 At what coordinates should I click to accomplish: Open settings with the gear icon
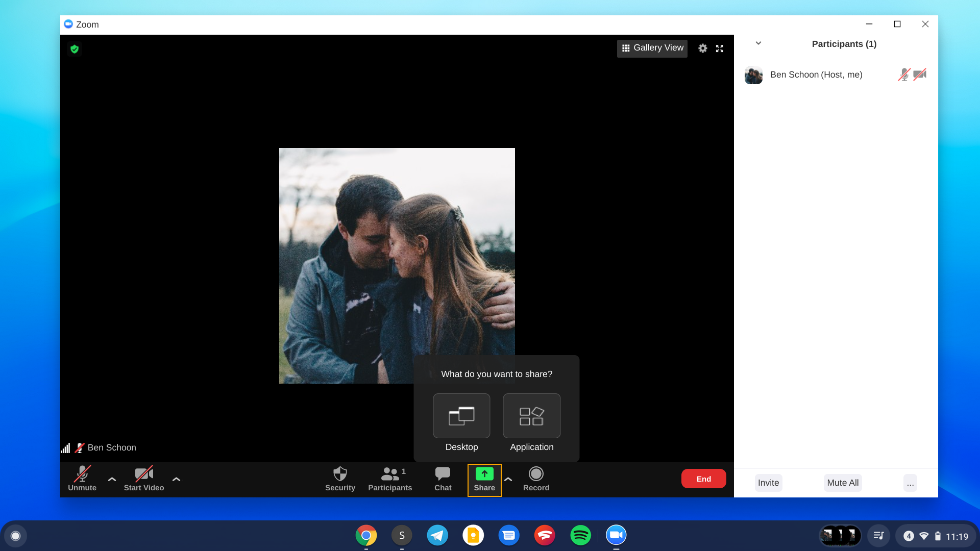point(703,48)
